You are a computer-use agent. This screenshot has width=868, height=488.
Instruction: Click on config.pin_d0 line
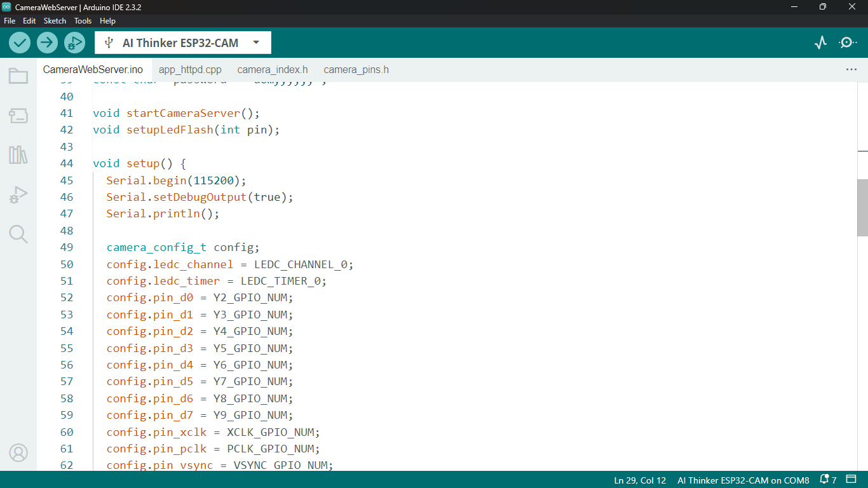[200, 297]
